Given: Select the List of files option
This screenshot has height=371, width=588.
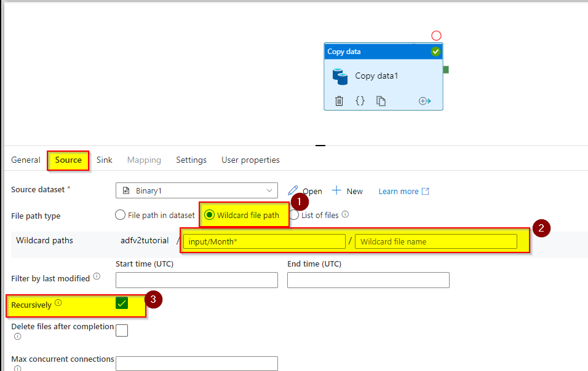Looking at the screenshot, I should tap(294, 214).
